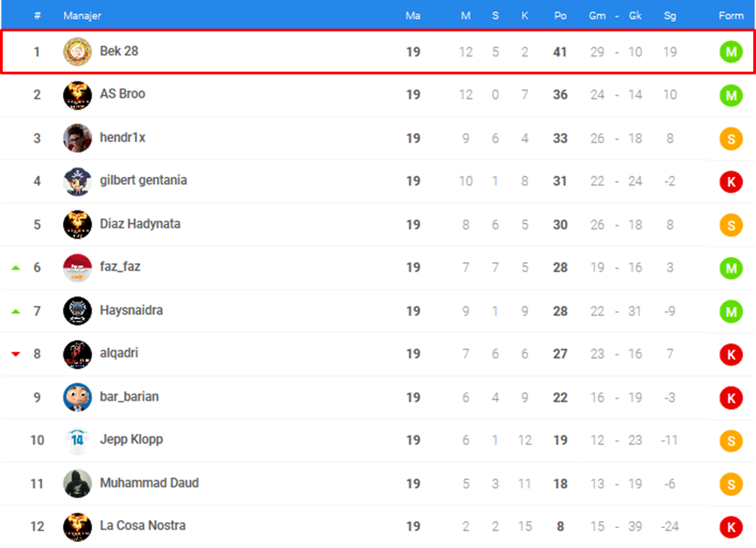Open Bek 28's team avatar

77,52
